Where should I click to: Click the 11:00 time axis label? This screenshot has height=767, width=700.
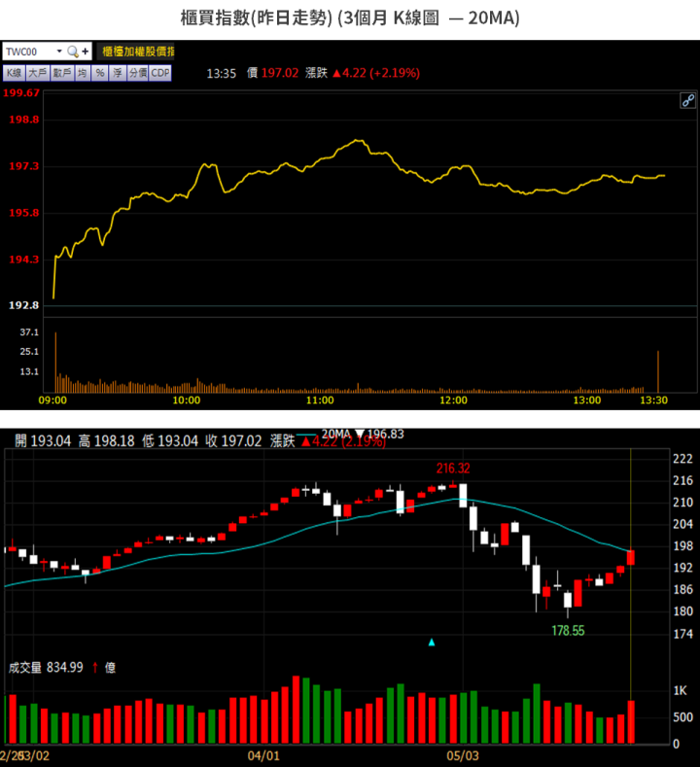(x=320, y=401)
